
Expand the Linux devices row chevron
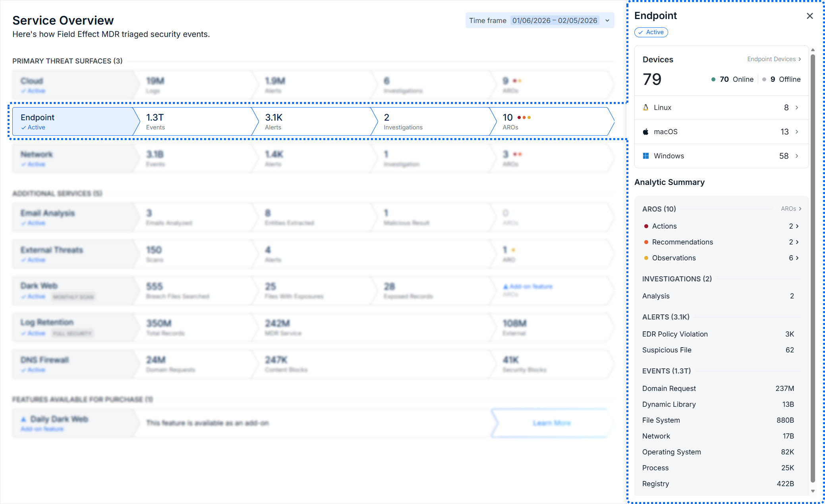pos(797,108)
